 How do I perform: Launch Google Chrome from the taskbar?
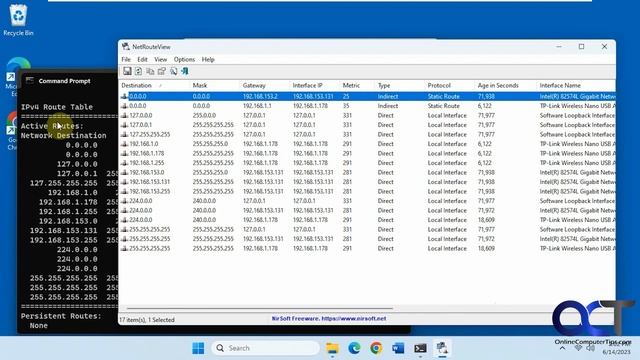(376, 348)
